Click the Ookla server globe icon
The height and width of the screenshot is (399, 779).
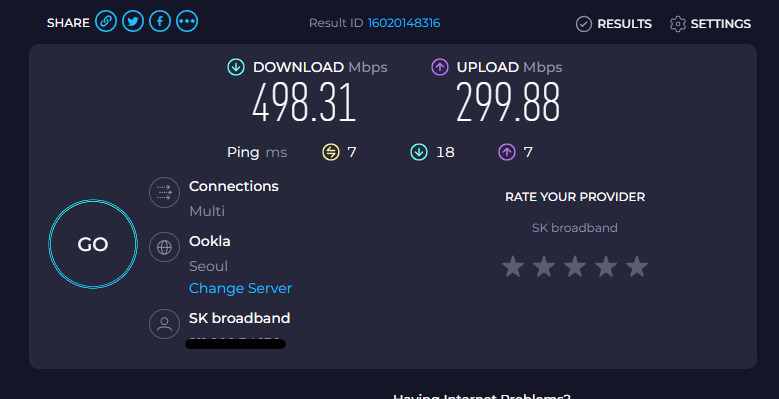pos(164,247)
